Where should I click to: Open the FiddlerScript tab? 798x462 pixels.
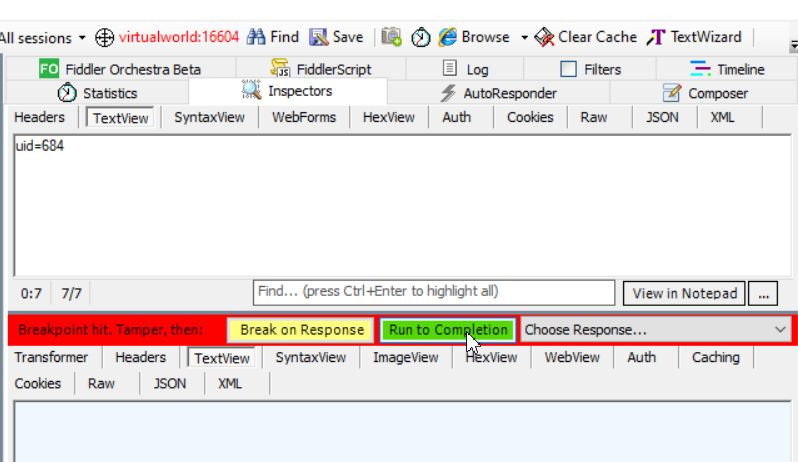pos(321,69)
